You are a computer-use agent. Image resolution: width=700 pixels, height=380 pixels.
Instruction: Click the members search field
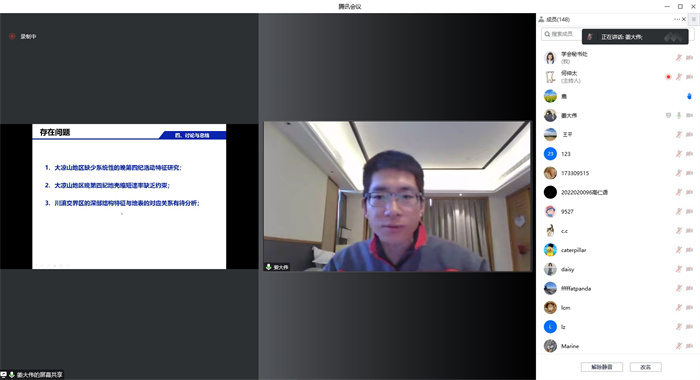[x=562, y=34]
